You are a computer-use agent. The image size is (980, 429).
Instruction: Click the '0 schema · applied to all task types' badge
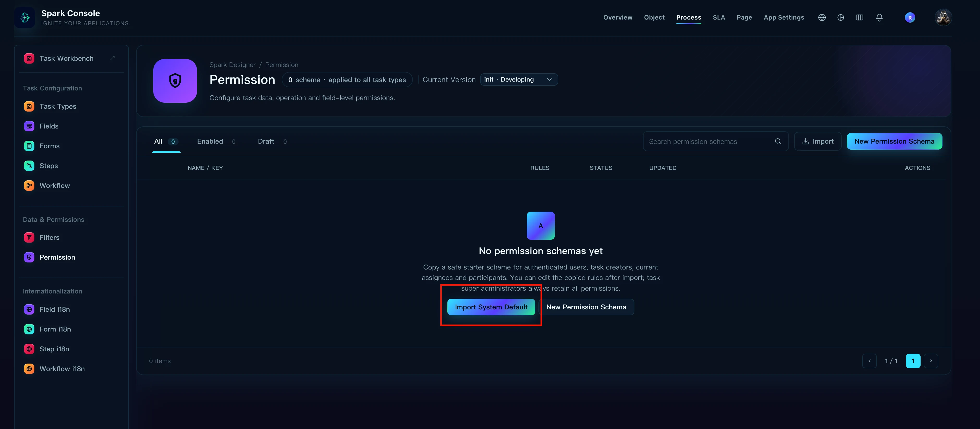coord(347,79)
